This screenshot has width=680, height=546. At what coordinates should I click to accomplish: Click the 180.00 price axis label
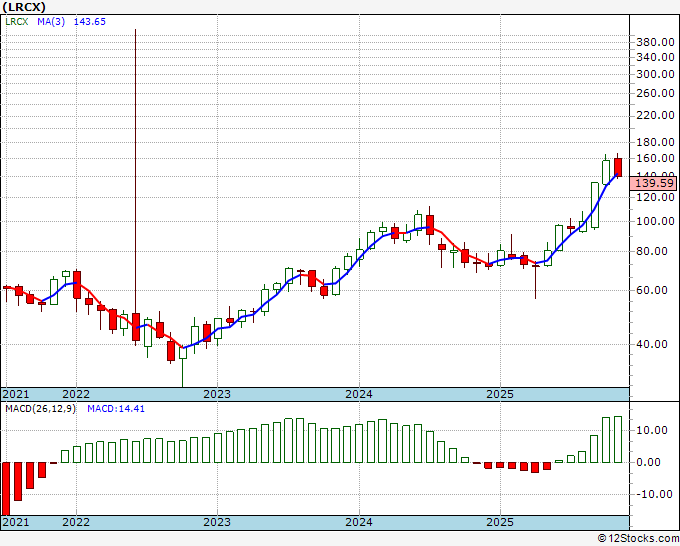pyautogui.click(x=655, y=142)
